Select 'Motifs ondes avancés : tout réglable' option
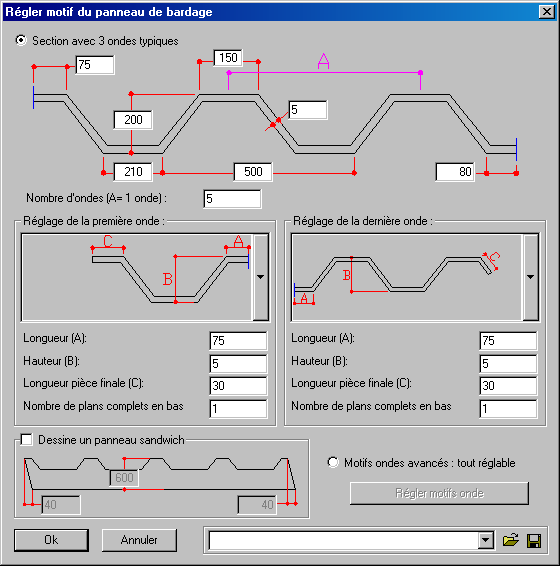The width and height of the screenshot is (560, 566). point(333,462)
